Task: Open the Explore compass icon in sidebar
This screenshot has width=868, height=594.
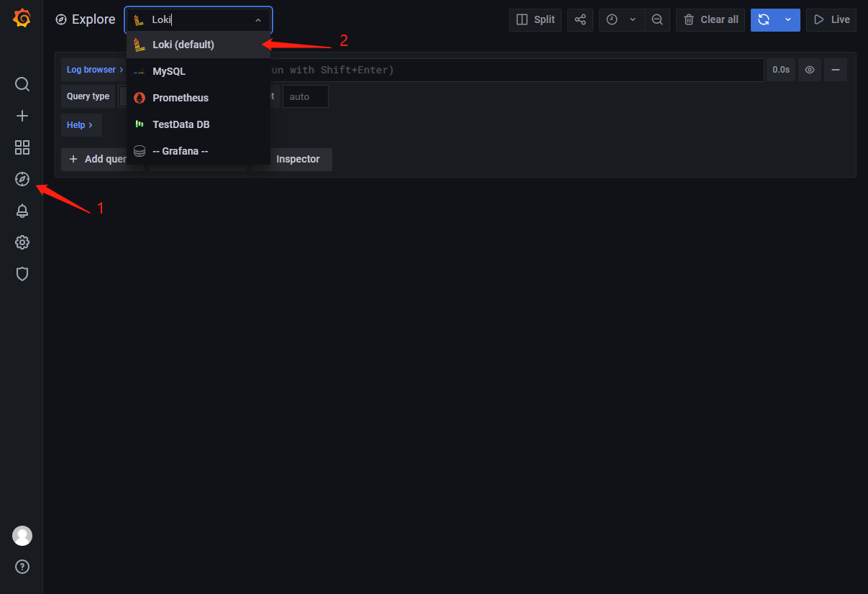Action: point(22,179)
